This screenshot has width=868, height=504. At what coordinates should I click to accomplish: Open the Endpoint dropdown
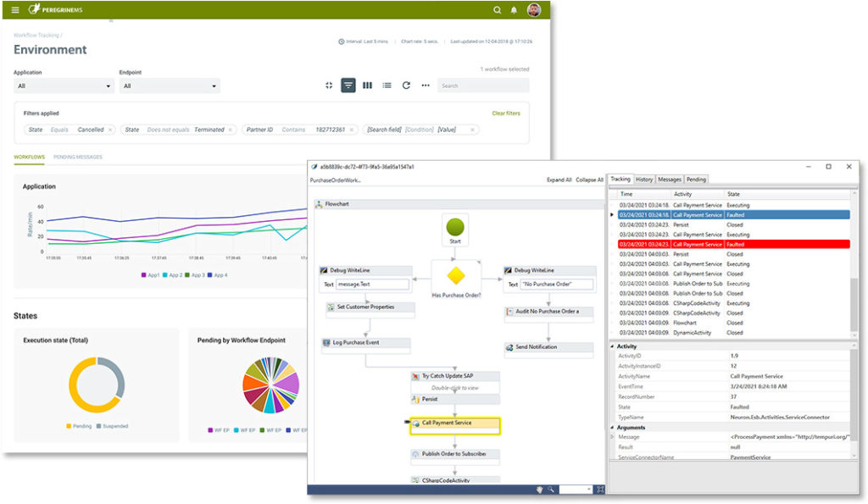click(x=170, y=86)
